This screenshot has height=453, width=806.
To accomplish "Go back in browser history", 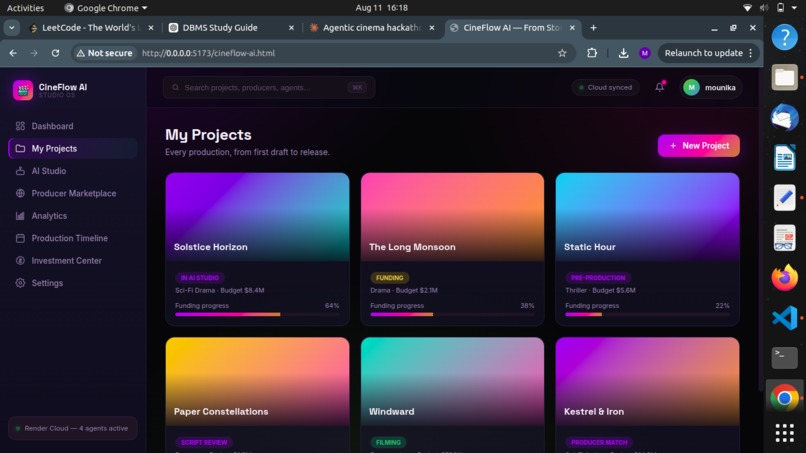I will click(13, 53).
